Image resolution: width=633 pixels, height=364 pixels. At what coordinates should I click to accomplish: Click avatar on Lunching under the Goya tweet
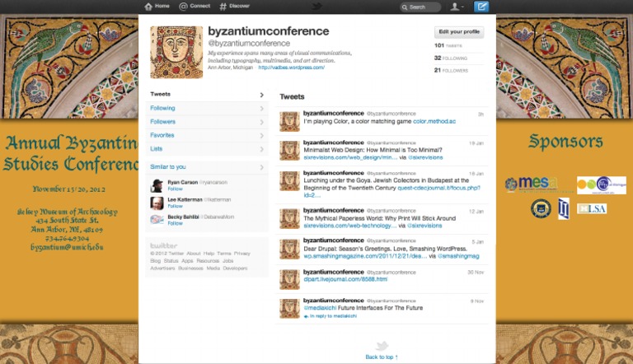[289, 181]
